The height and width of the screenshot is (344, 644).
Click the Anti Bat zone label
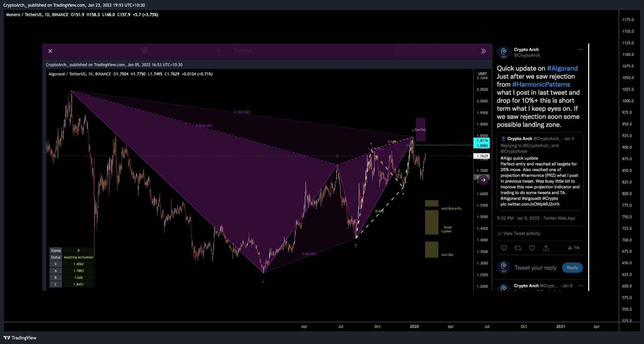[447, 255]
